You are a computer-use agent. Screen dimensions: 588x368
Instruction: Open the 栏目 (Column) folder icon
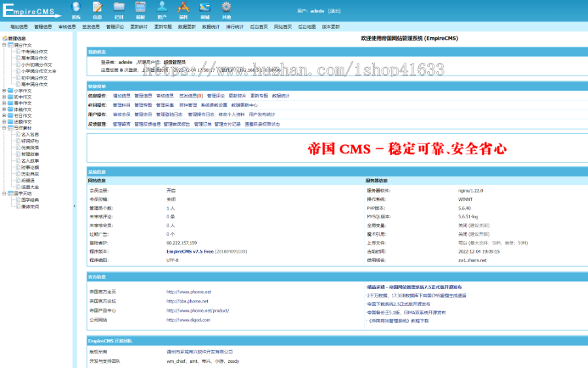119,10
